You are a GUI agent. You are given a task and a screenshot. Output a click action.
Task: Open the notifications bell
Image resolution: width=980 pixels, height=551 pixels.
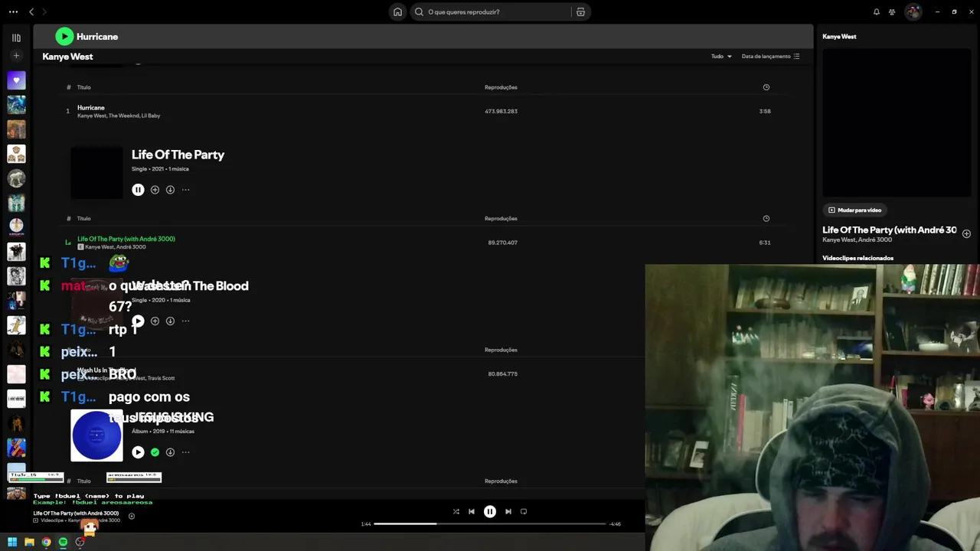(x=877, y=11)
